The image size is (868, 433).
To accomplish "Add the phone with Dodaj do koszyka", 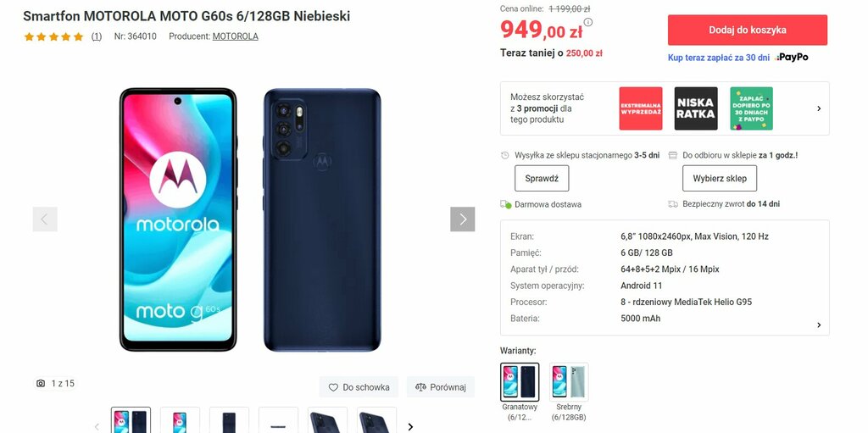I will point(748,30).
